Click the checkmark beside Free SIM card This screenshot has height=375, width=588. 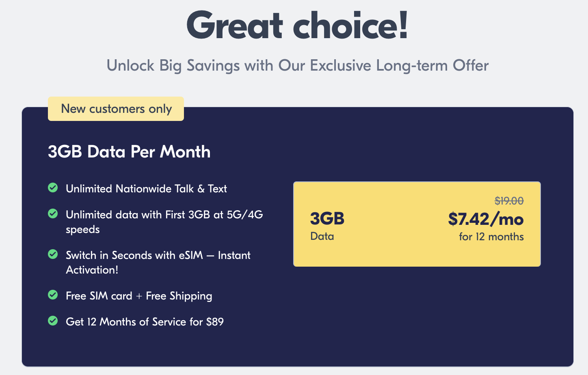pos(53,295)
